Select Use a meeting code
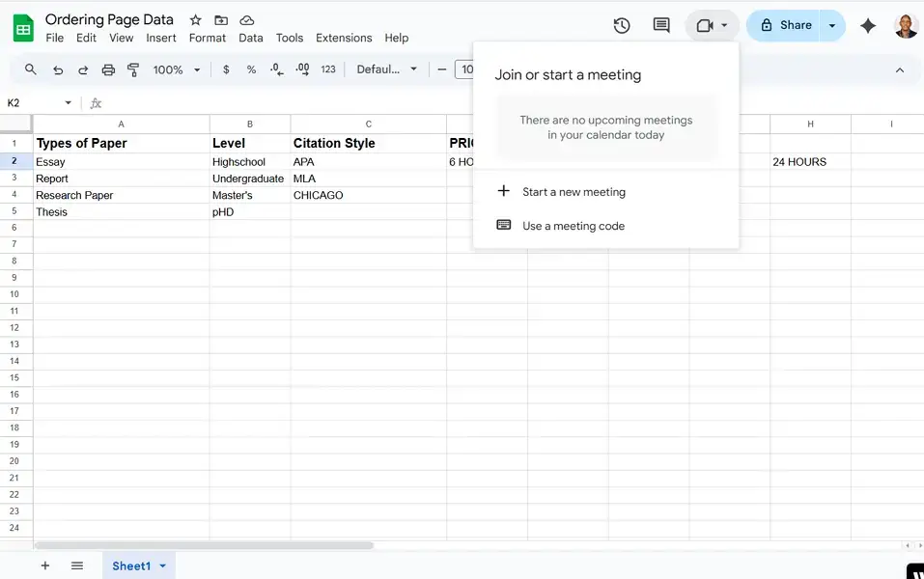This screenshot has height=579, width=924. coord(574,226)
